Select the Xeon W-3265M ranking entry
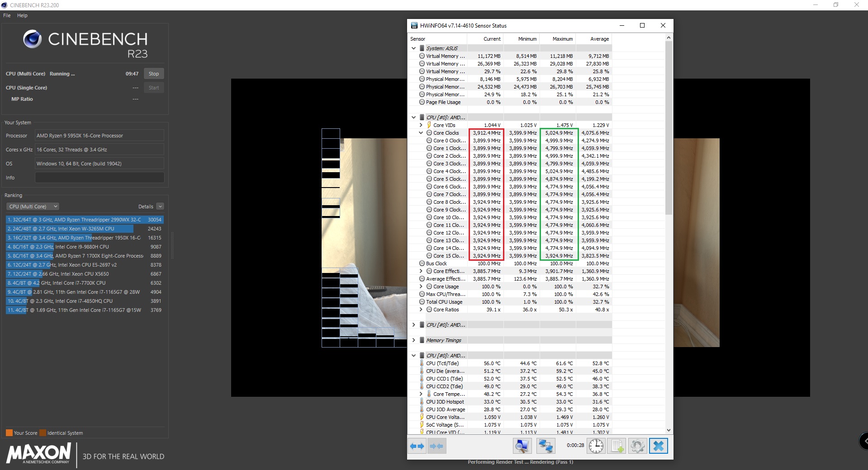Viewport: 868px width, 470px height. 85,229
